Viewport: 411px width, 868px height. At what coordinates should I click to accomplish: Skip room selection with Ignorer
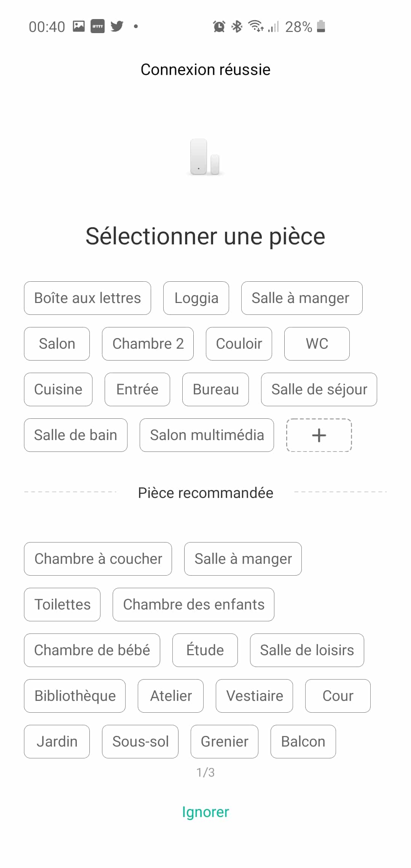[x=205, y=812]
